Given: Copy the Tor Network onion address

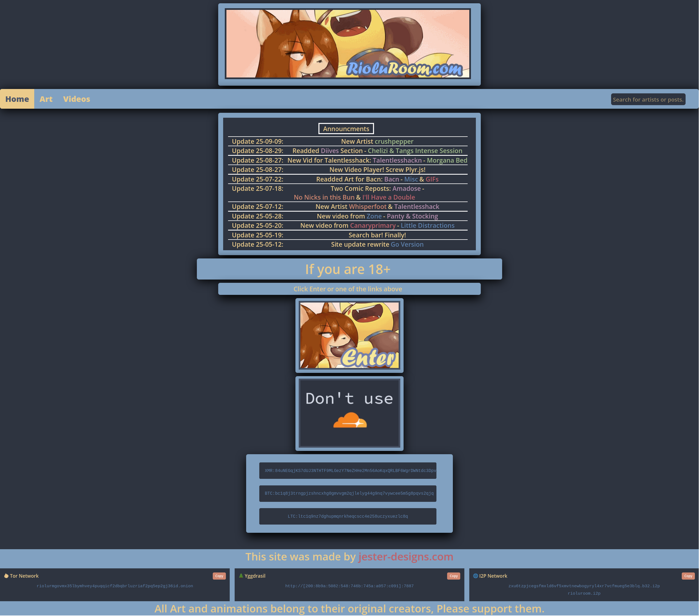Looking at the screenshot, I should (219, 576).
